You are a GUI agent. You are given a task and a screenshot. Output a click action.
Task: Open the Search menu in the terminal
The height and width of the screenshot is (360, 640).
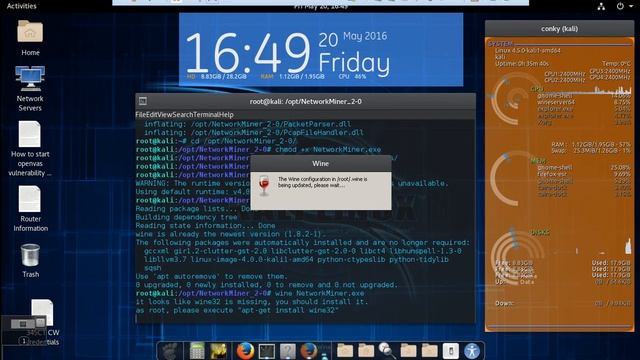point(182,115)
